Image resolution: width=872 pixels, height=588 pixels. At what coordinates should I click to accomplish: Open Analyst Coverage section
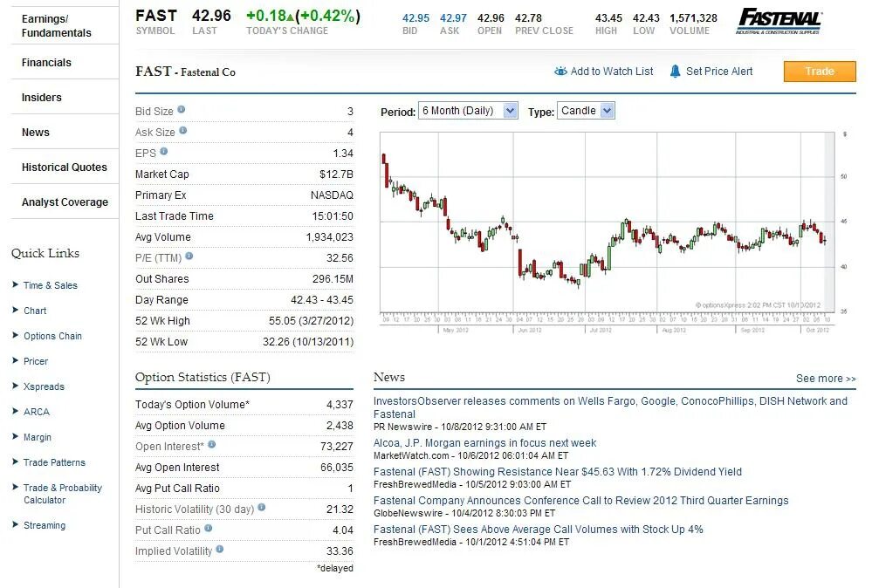[65, 202]
